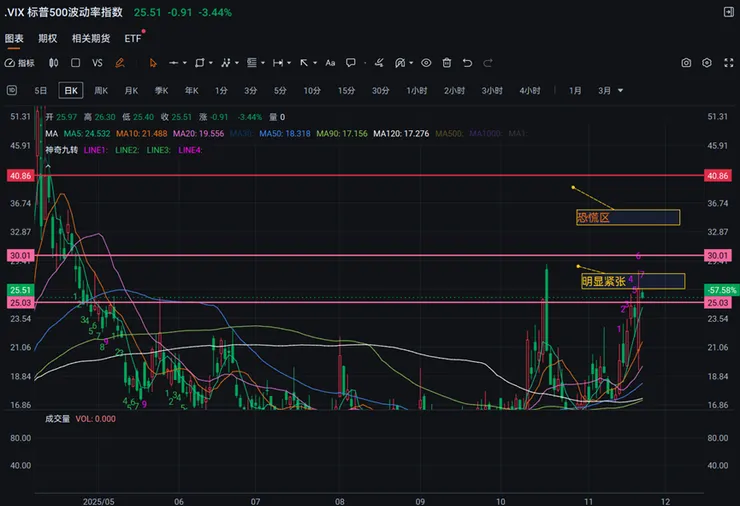The height and width of the screenshot is (506, 740).
Task: Select the rectangle shape drawing tool
Action: [x=200, y=63]
